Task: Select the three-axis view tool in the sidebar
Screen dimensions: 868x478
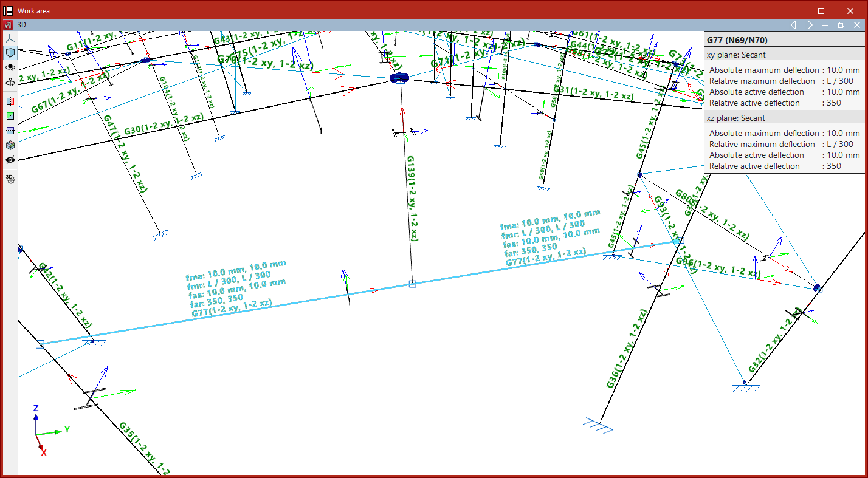Action: pyautogui.click(x=10, y=38)
